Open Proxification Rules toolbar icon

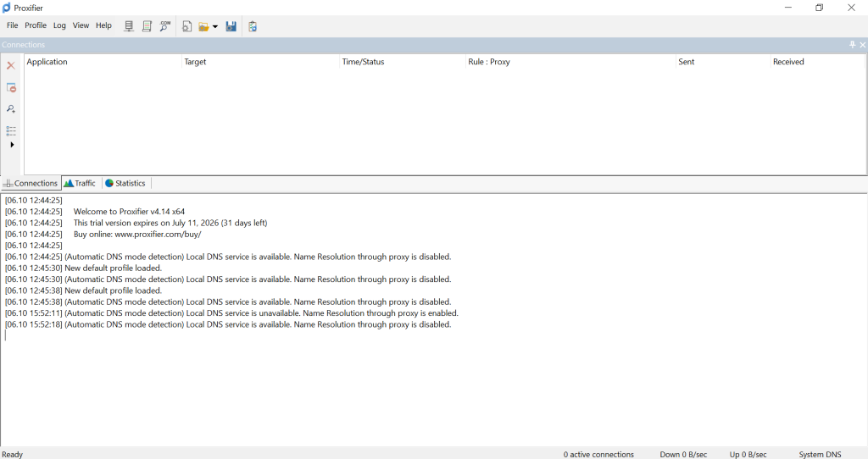pos(147,26)
